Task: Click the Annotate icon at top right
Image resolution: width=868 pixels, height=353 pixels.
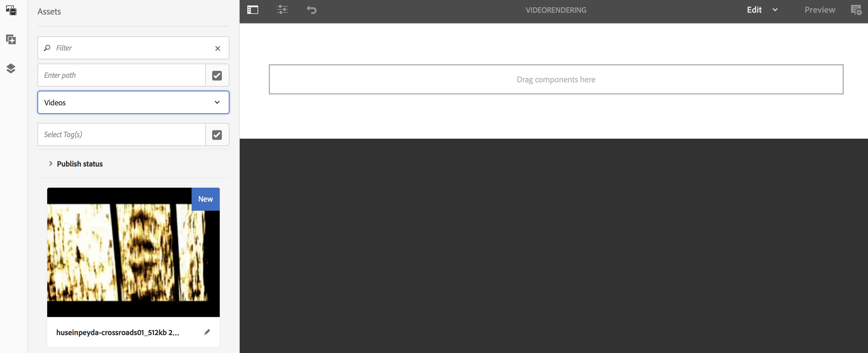Action: (x=856, y=10)
